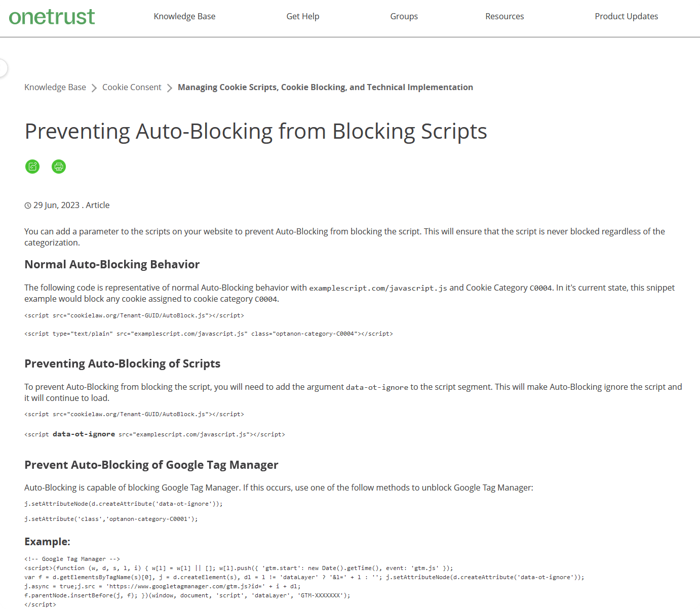Click the 'j.setAttribute('class','optanon-category-C0001')' line
This screenshot has width=700, height=609.
coord(111,519)
